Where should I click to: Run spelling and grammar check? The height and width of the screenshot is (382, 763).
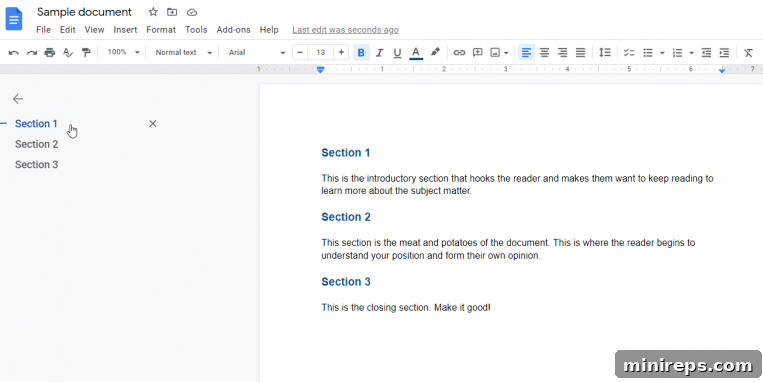[x=68, y=53]
